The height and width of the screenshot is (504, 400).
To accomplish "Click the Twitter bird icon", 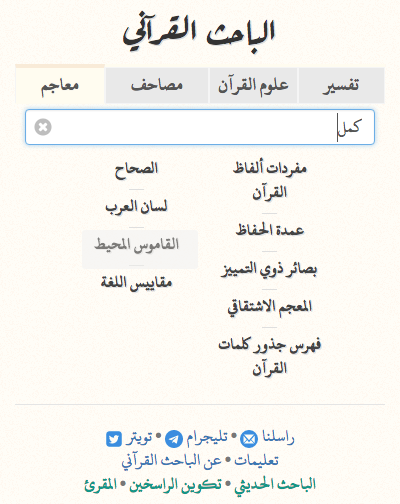I will coord(114,439).
